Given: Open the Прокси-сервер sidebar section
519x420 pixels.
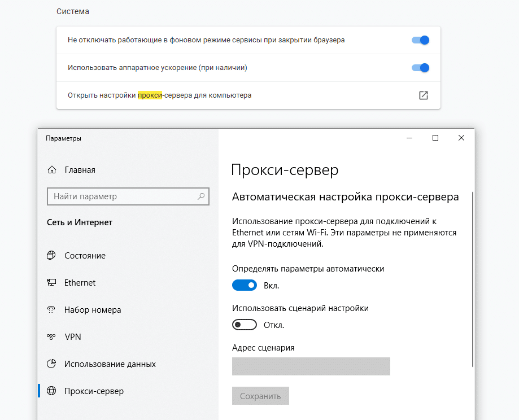Looking at the screenshot, I should point(94,391).
